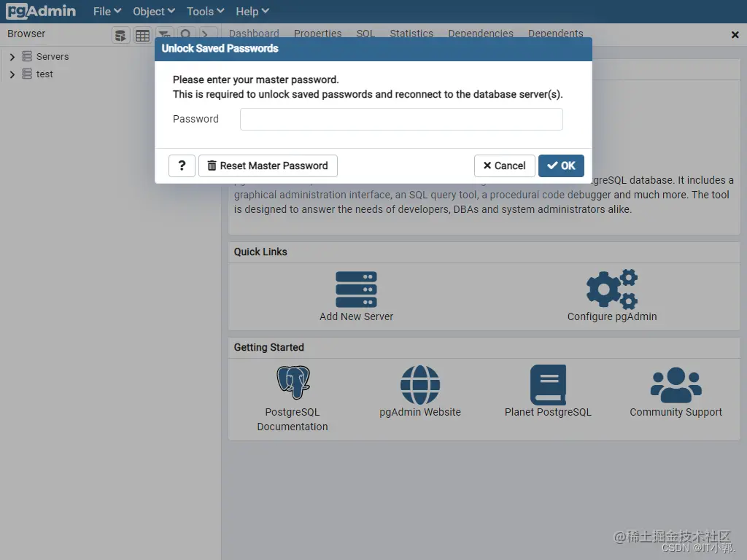Screen dimensions: 747x560
Task: Click the Filtered Rows toolbar icon
Action: coord(164,34)
